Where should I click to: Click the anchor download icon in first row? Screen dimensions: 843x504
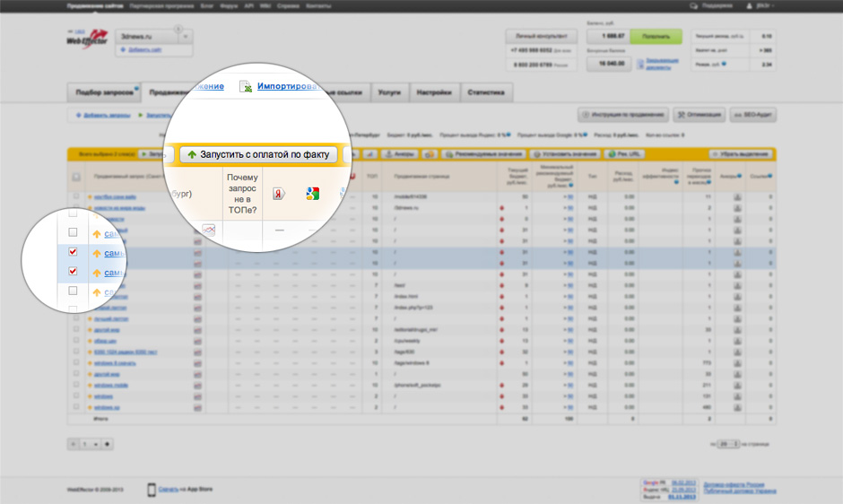[x=737, y=196]
